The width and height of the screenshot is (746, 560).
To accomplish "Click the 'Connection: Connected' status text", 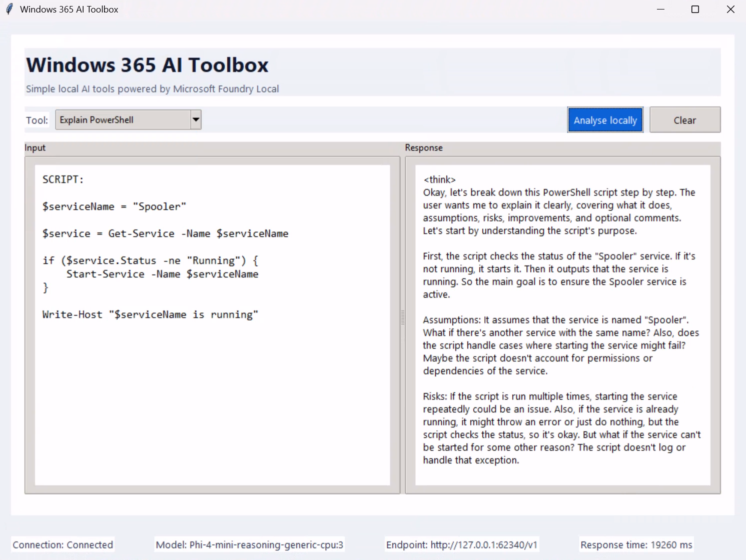I will 63,544.
